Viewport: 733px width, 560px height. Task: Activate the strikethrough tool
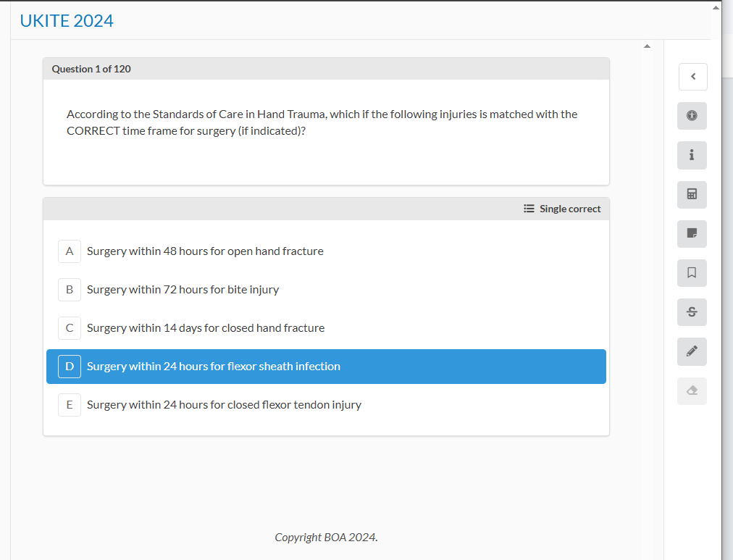(692, 312)
